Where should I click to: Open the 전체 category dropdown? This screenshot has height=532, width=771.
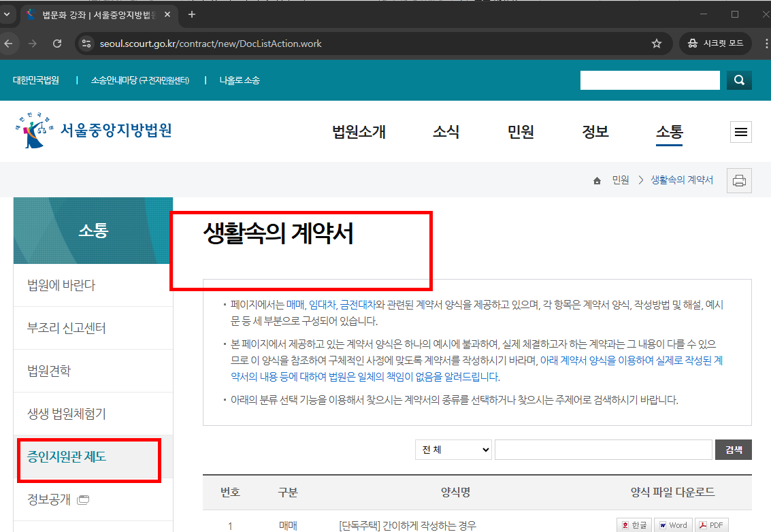453,449
